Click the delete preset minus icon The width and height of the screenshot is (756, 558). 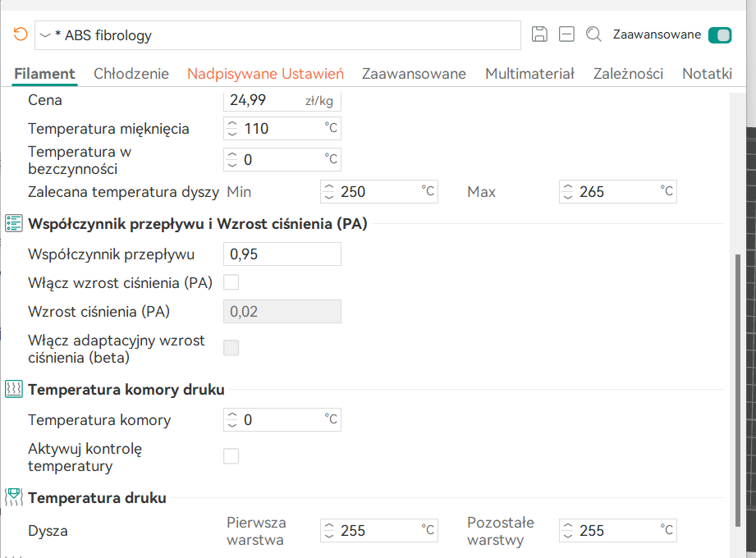pyautogui.click(x=566, y=34)
